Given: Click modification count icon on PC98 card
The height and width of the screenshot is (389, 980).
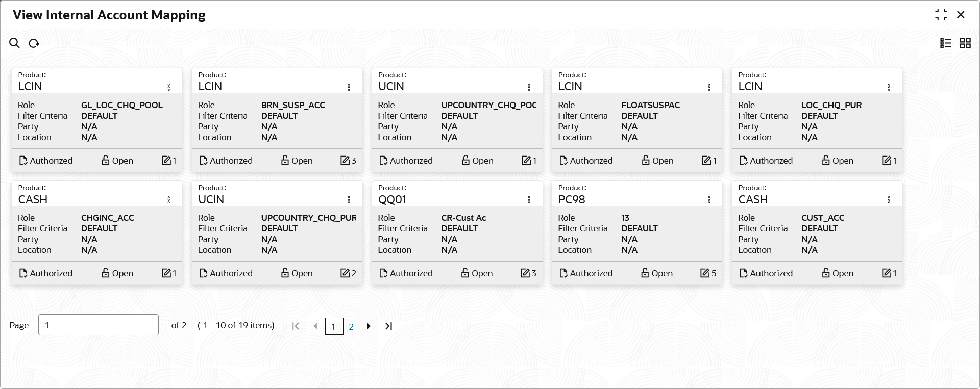Looking at the screenshot, I should pos(705,273).
